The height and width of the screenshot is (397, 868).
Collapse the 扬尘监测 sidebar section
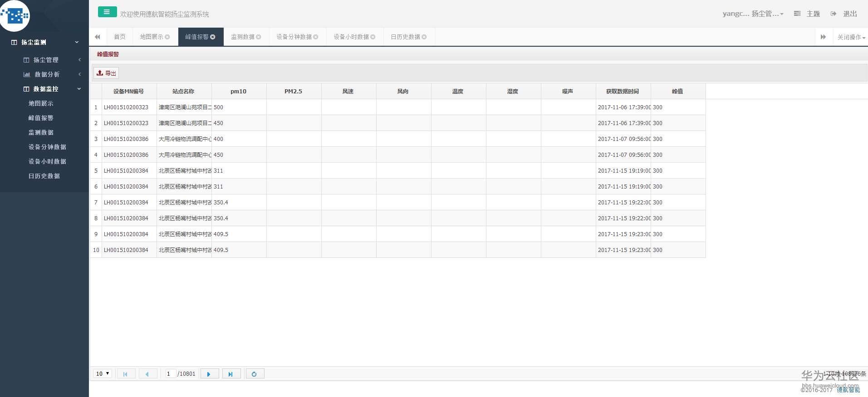coord(44,42)
